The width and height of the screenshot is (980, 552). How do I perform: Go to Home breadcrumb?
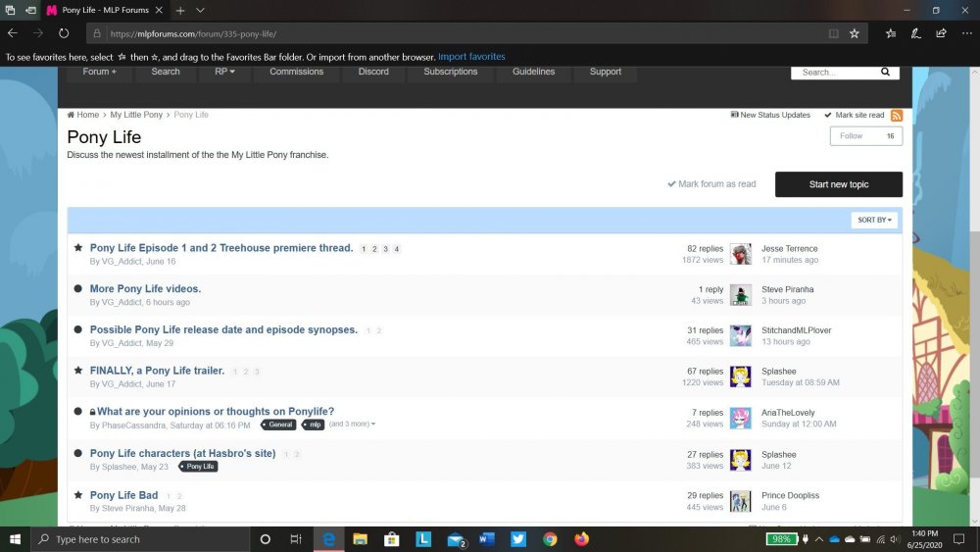(83, 115)
